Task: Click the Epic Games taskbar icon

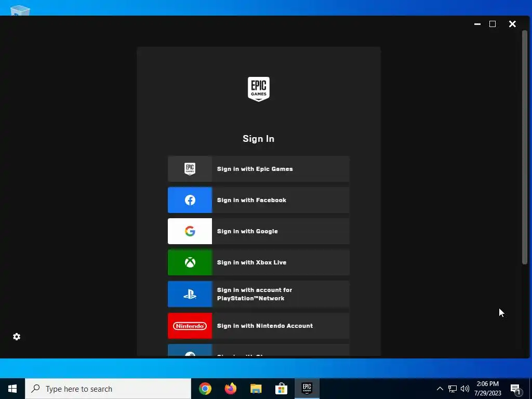Action: click(307, 389)
